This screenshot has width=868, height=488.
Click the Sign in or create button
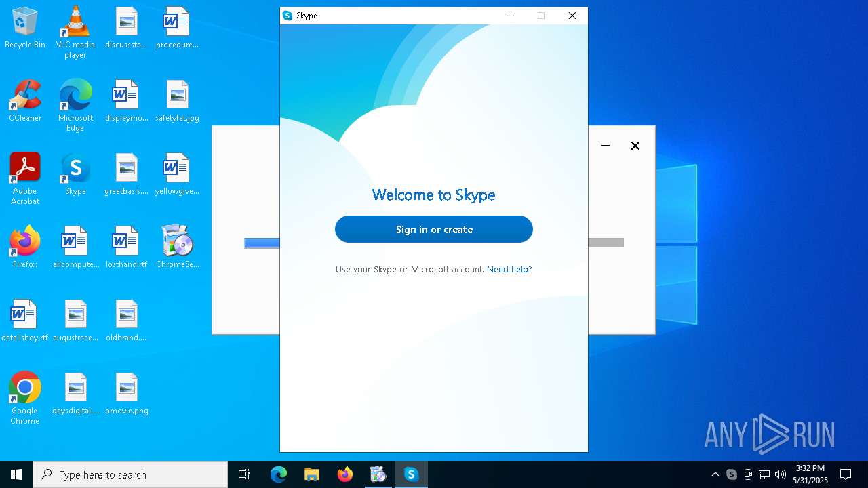tap(434, 229)
